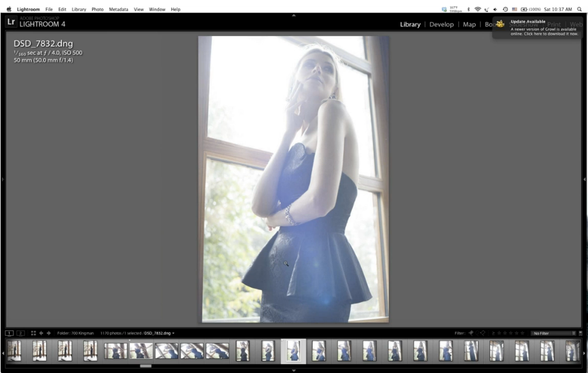Go forward using the right arrow icon
588x373 pixels.
click(48, 333)
